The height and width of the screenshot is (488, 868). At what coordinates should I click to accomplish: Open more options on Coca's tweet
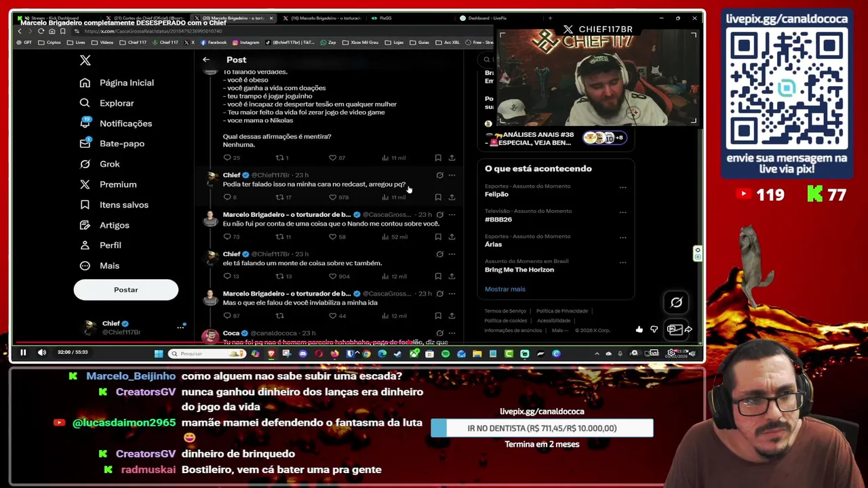pyautogui.click(x=452, y=333)
